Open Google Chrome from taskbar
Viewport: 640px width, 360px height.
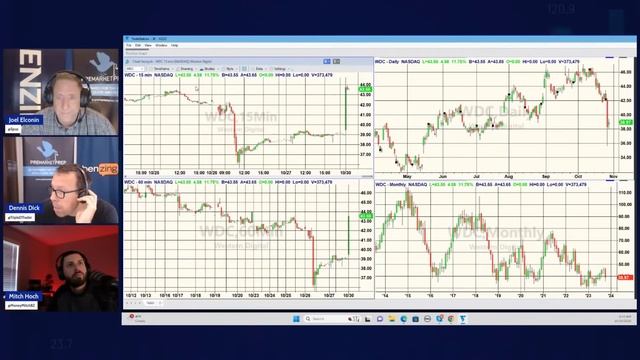pos(451,319)
